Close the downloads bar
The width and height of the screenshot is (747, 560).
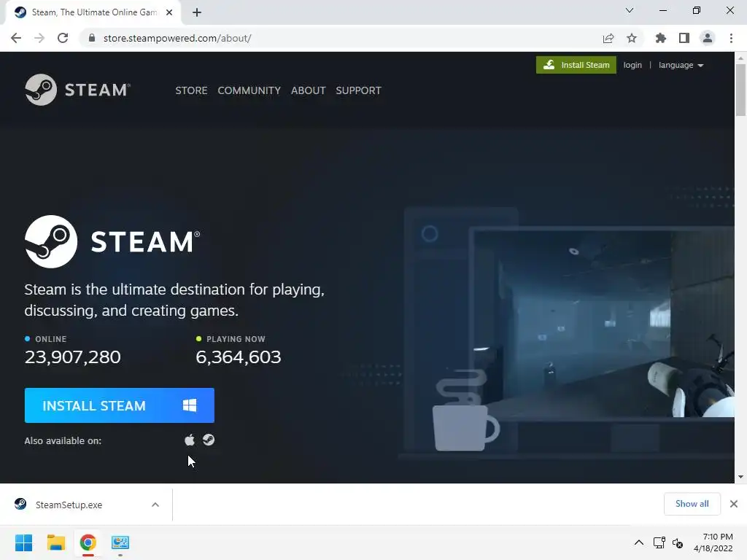[734, 504]
